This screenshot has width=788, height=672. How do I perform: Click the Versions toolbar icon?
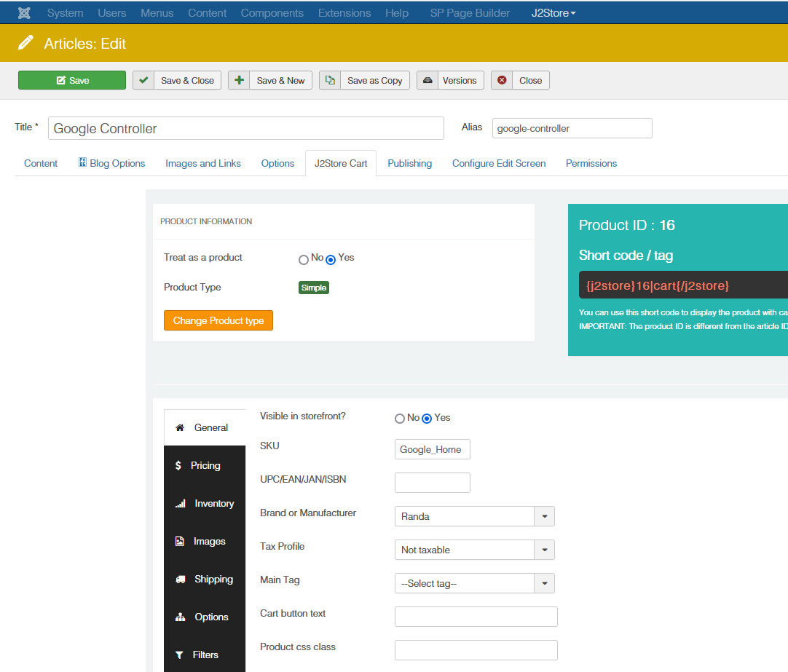[x=428, y=80]
